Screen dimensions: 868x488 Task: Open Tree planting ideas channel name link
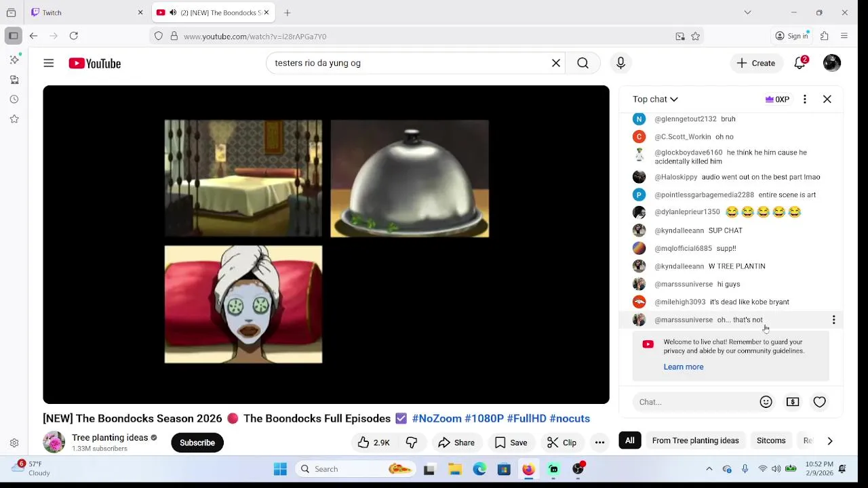point(110,438)
